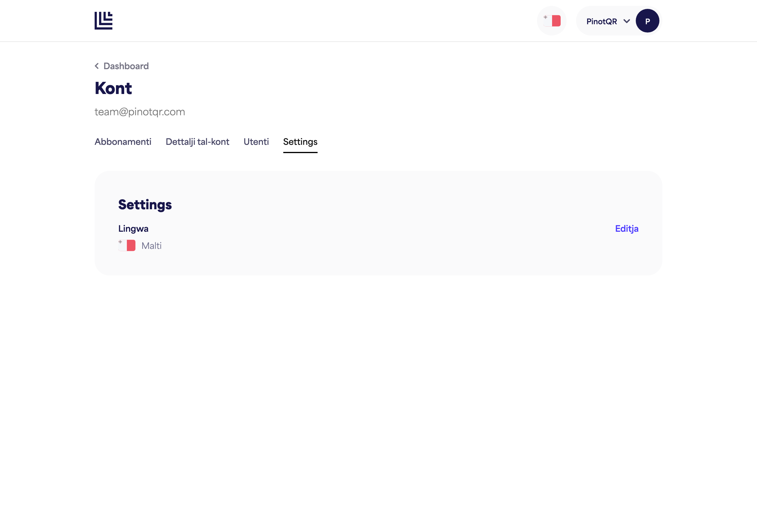The image size is (757, 532).
Task: Click the Kont page heading
Action: pyautogui.click(x=114, y=88)
